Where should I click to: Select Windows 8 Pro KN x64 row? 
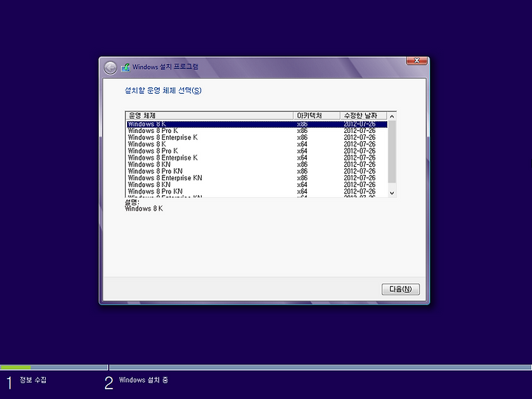point(257,191)
